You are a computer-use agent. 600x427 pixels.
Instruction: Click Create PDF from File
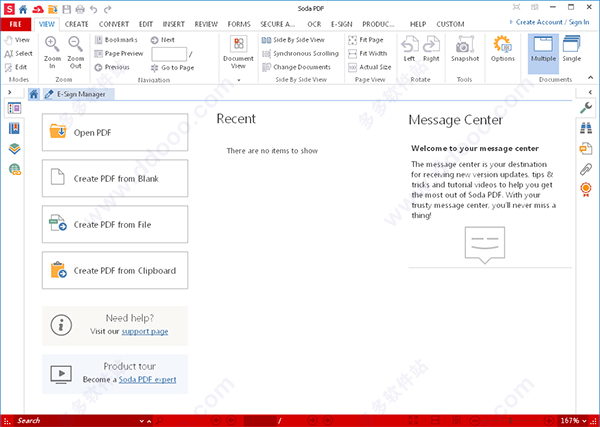coord(115,224)
